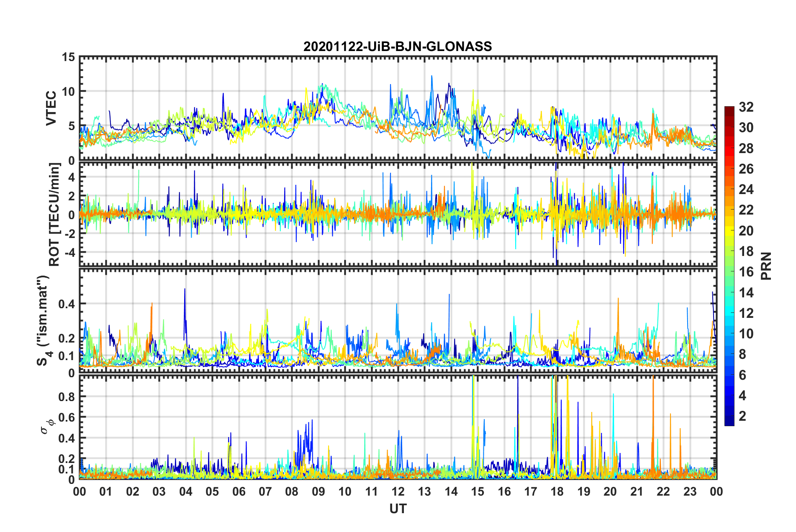Click colorbar tick label 12
The width and height of the screenshot is (796, 532).
pyautogui.click(x=746, y=313)
